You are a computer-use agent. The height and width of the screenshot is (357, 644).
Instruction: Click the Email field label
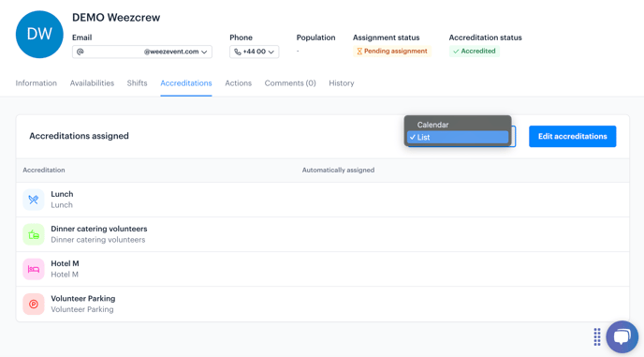[82, 37]
